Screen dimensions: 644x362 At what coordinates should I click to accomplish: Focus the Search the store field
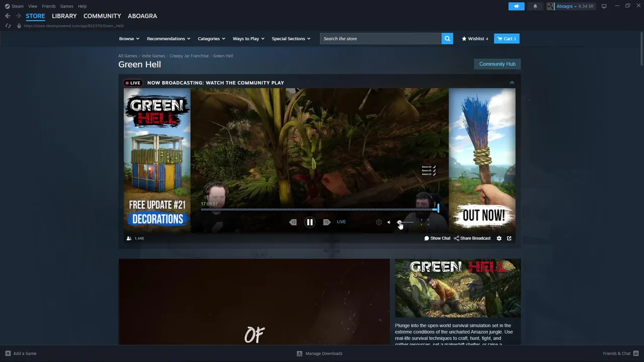pyautogui.click(x=381, y=39)
